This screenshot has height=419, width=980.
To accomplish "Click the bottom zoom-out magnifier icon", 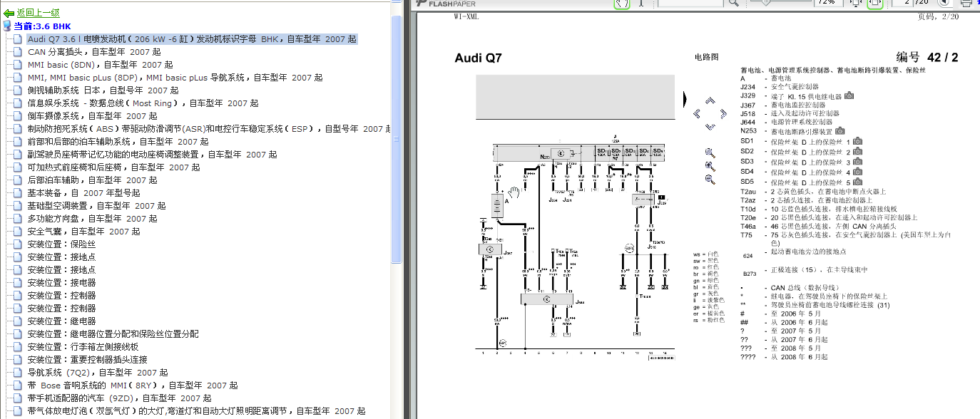I will coord(710,180).
